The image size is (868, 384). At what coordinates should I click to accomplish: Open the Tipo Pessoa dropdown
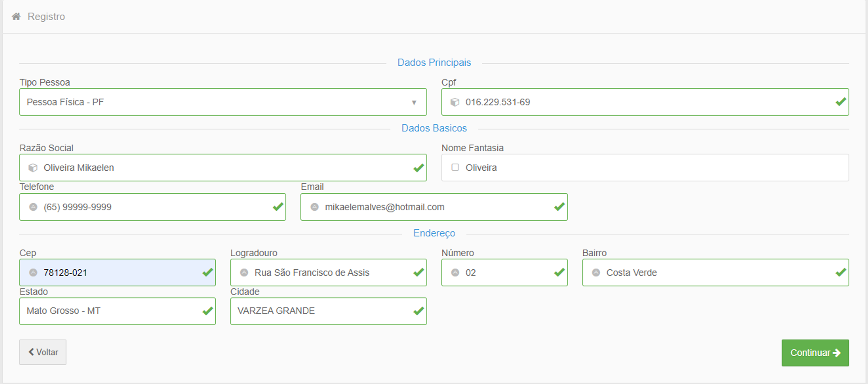click(223, 102)
